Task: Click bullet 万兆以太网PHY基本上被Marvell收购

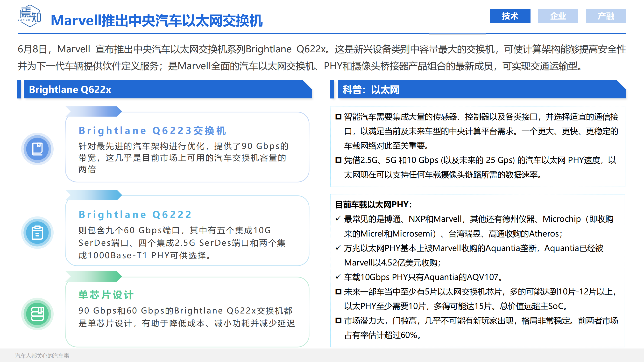Action: pyautogui.click(x=474, y=255)
